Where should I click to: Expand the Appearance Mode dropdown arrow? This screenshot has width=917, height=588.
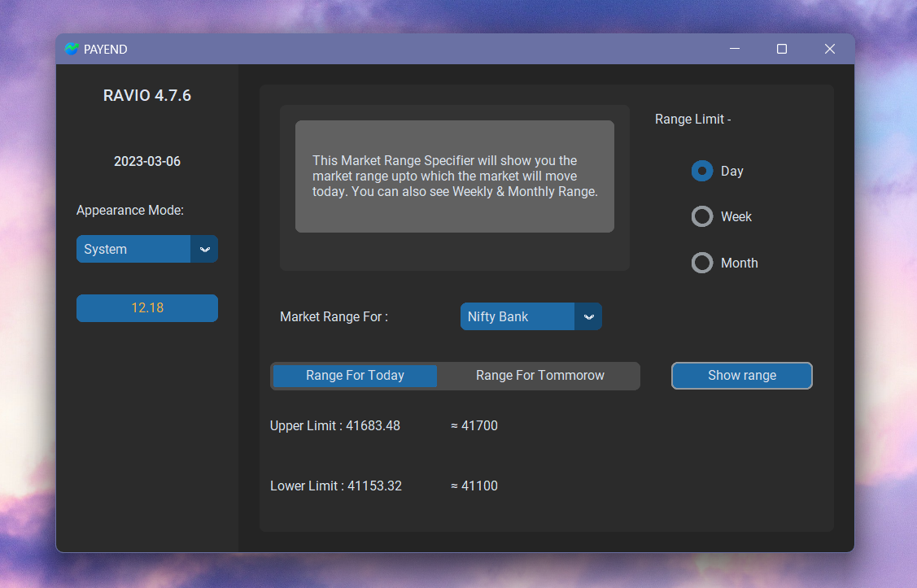pyautogui.click(x=205, y=249)
